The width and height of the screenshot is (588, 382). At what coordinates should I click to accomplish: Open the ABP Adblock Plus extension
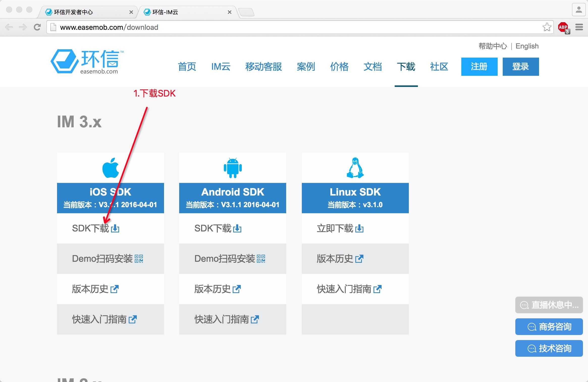[x=564, y=28]
